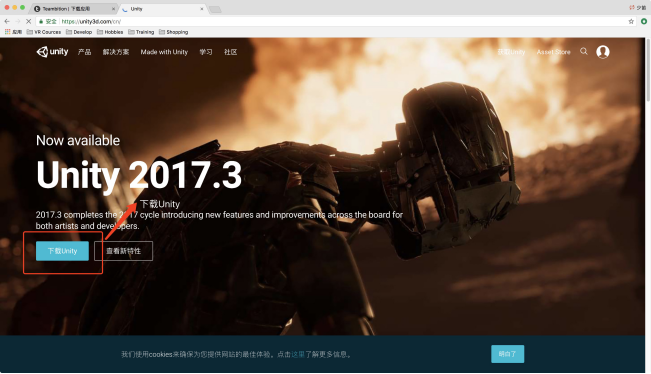Screen dimensions: 651x374
Task: Open the 社区 navigation menu
Action: [230, 52]
